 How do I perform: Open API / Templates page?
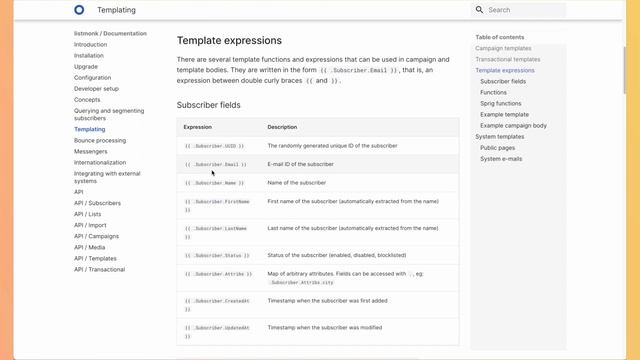(x=95, y=258)
